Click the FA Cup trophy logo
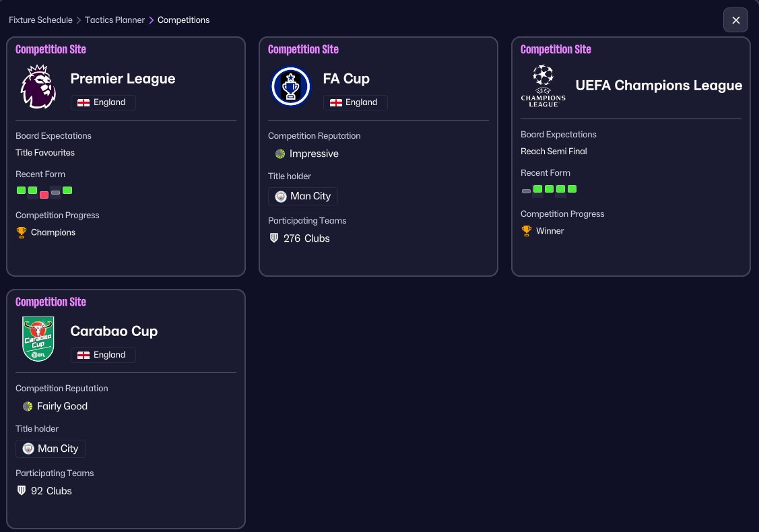Viewport: 759px width, 532px height. [x=290, y=87]
